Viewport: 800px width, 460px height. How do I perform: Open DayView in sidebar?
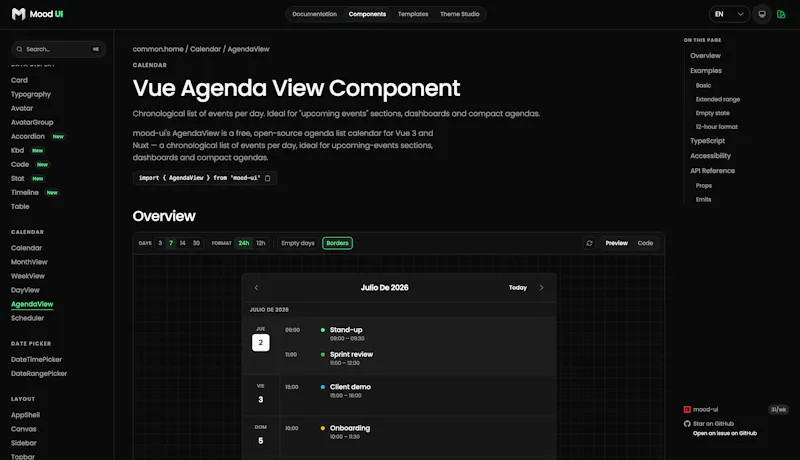[x=25, y=290]
